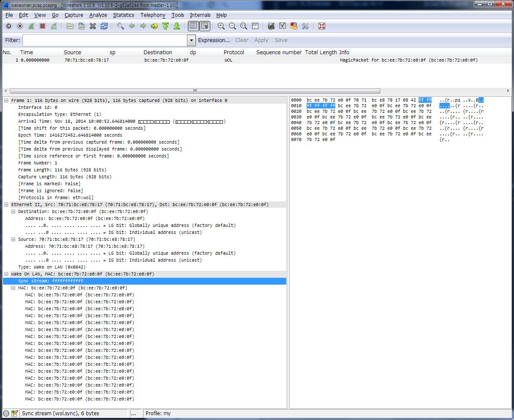
Task: Click scrollbar left arrow in packet list
Action: click(6, 91)
